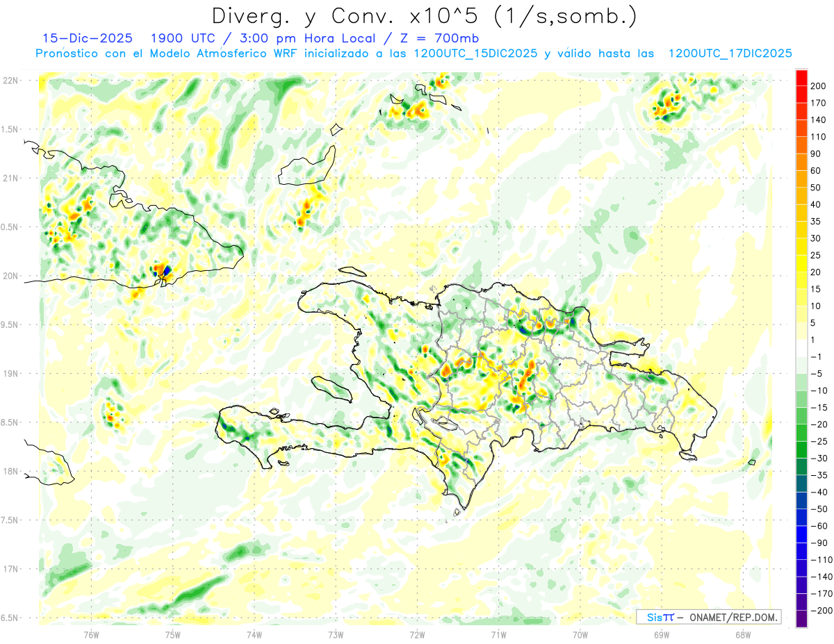Click the '20N' latitude label
The height and width of the screenshot is (644, 834).
pos(10,276)
